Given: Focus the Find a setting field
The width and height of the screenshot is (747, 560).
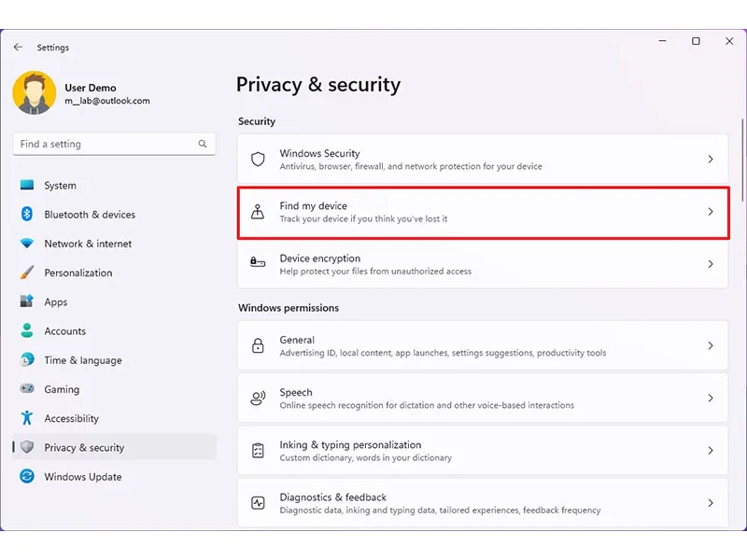Looking at the screenshot, I should [114, 144].
